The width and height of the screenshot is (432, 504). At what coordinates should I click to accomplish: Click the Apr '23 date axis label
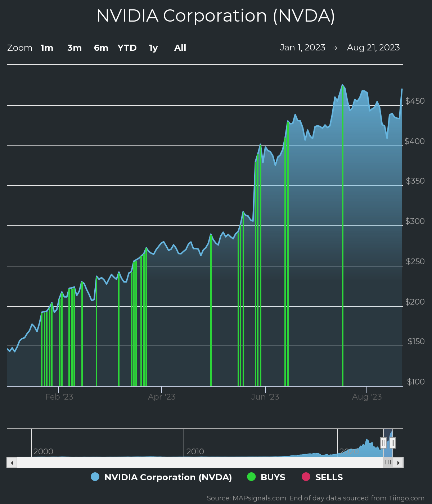tap(162, 397)
